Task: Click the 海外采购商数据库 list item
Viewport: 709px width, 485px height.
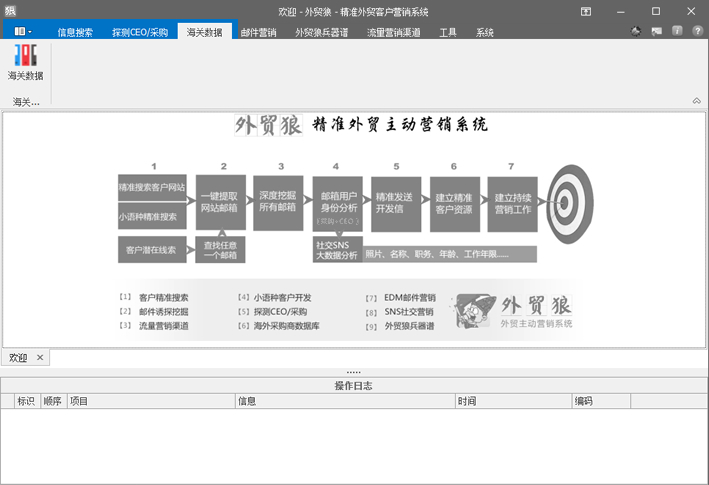Action: (x=287, y=326)
